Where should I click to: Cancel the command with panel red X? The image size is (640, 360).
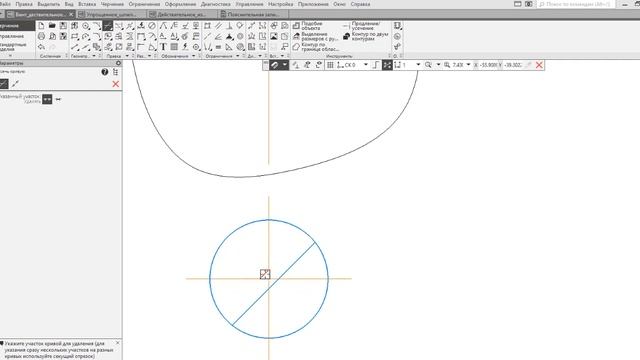click(x=116, y=84)
